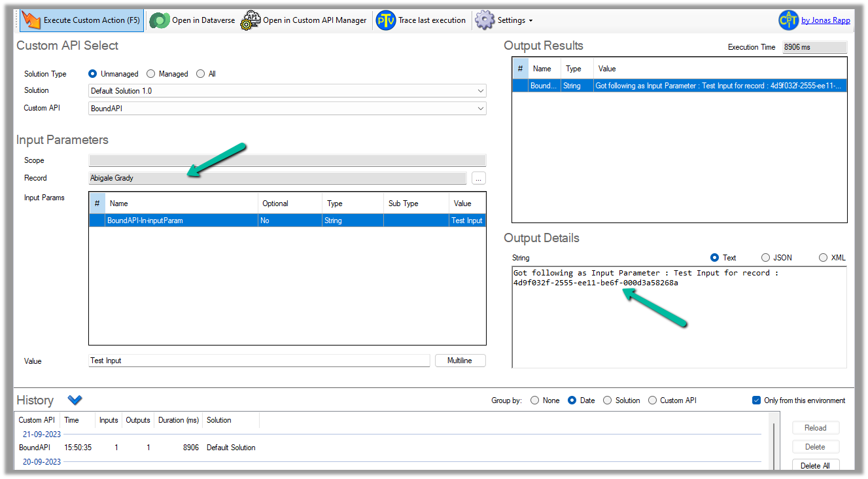Switch output details to JSON format
The height and width of the screenshot is (479, 868).
[765, 258]
